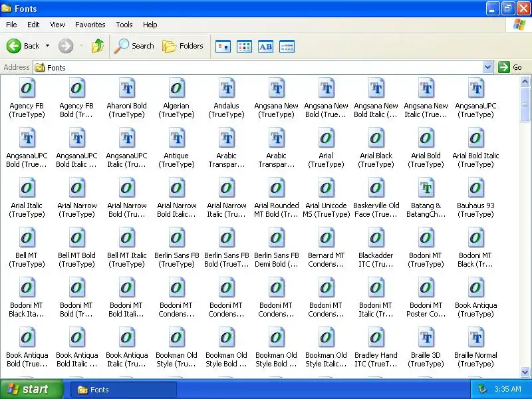This screenshot has height=399, width=532.
Task: Select the Baskerville Old Face font icon
Action: tap(376, 188)
